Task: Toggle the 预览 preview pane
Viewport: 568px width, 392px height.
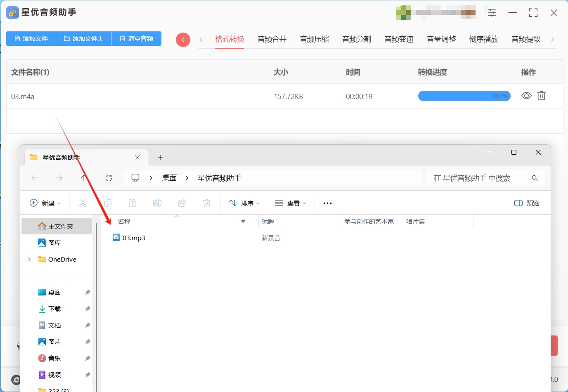Action: point(527,203)
